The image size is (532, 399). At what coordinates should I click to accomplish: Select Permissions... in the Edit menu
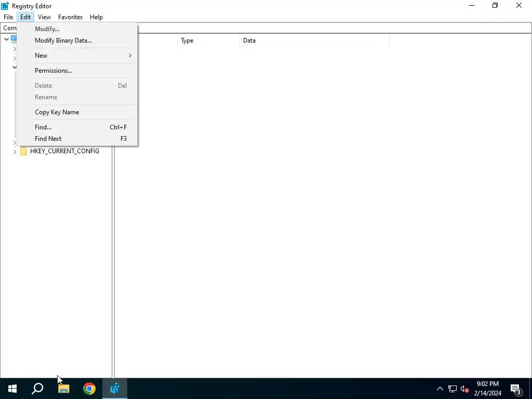pyautogui.click(x=77, y=71)
